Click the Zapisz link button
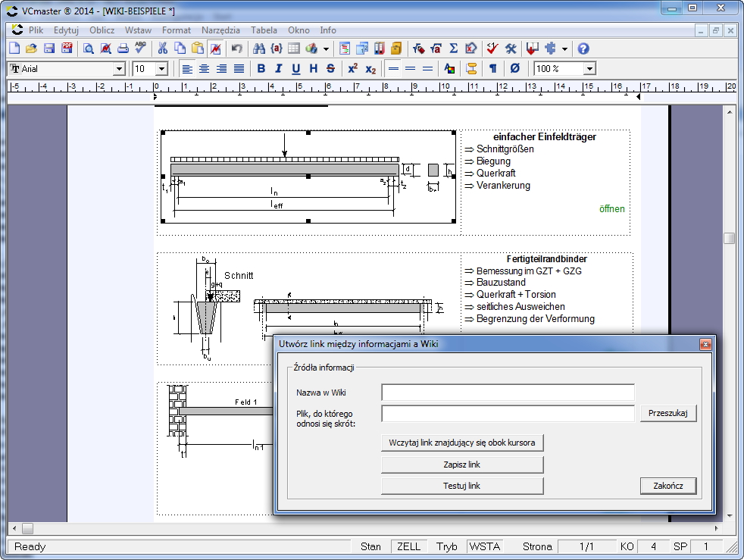 click(461, 465)
